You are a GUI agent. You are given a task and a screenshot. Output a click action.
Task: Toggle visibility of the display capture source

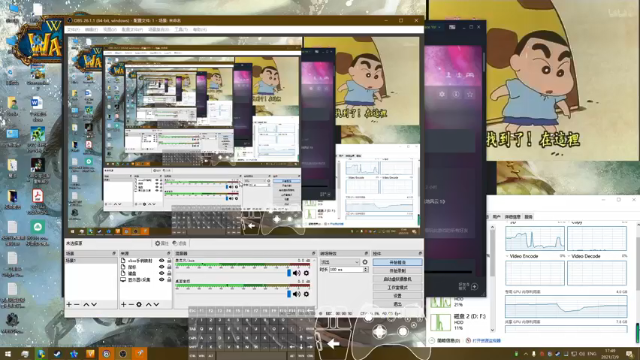[162, 280]
